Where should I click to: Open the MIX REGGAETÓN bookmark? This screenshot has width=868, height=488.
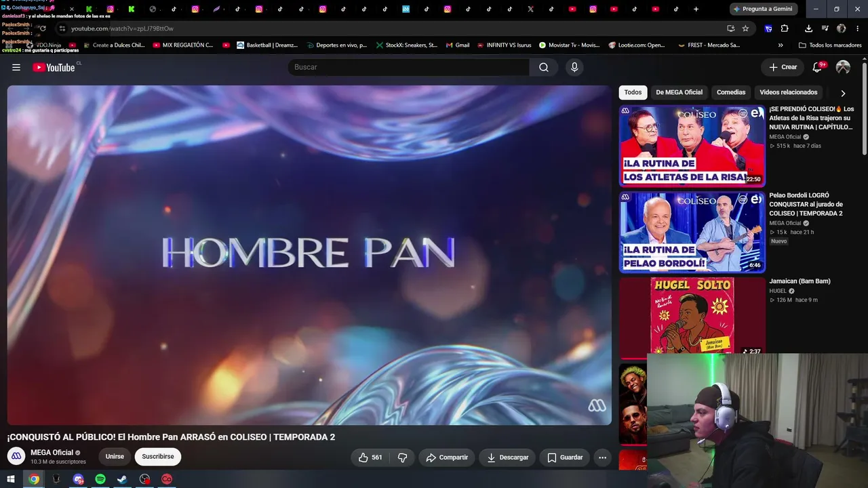click(x=183, y=45)
